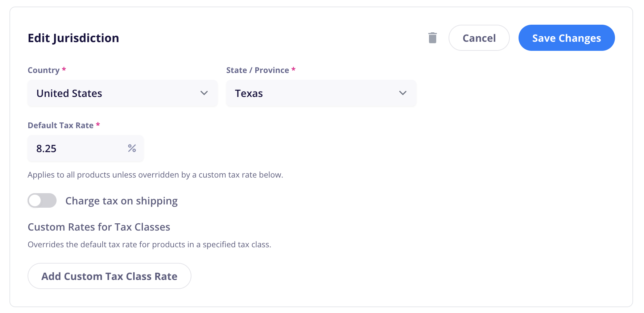This screenshot has height=313, width=644.
Task: Click the 'Custom Rates for Tax Classes' heading
Action: tap(99, 227)
